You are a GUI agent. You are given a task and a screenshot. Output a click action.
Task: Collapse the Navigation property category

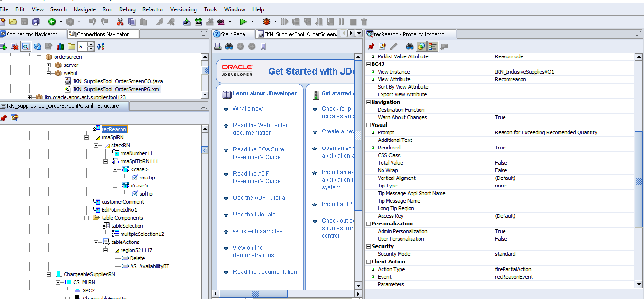[x=368, y=102]
